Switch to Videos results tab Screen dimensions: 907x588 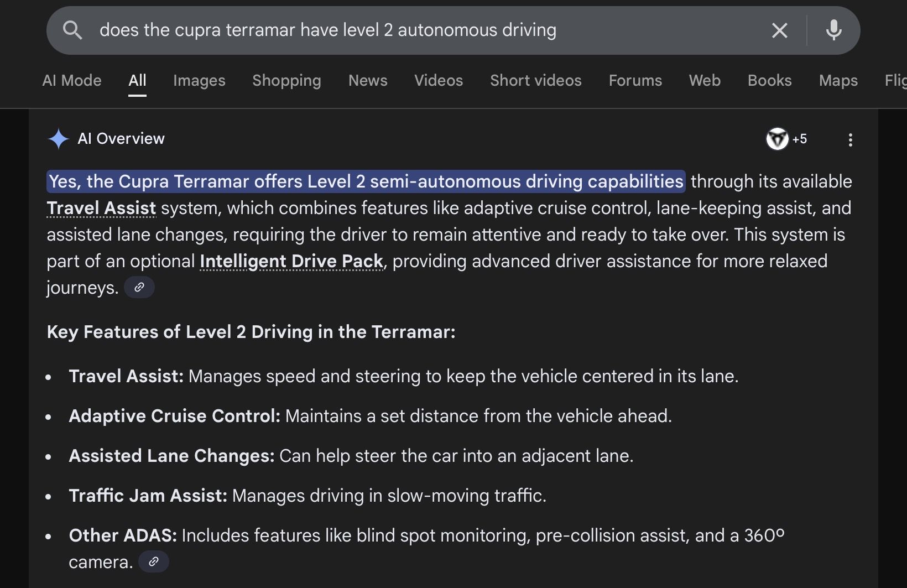pyautogui.click(x=439, y=81)
